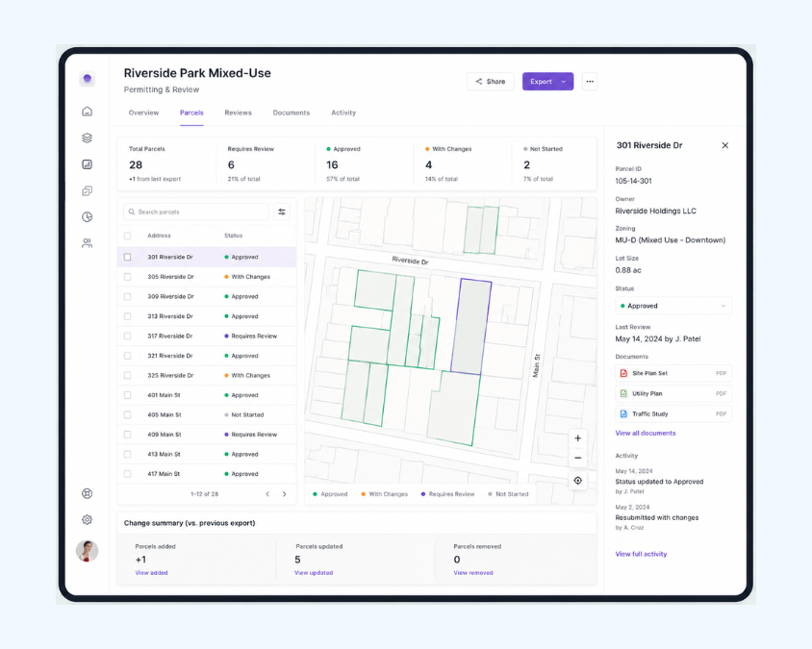Click the View full activity link
812x649 pixels.
(x=641, y=554)
